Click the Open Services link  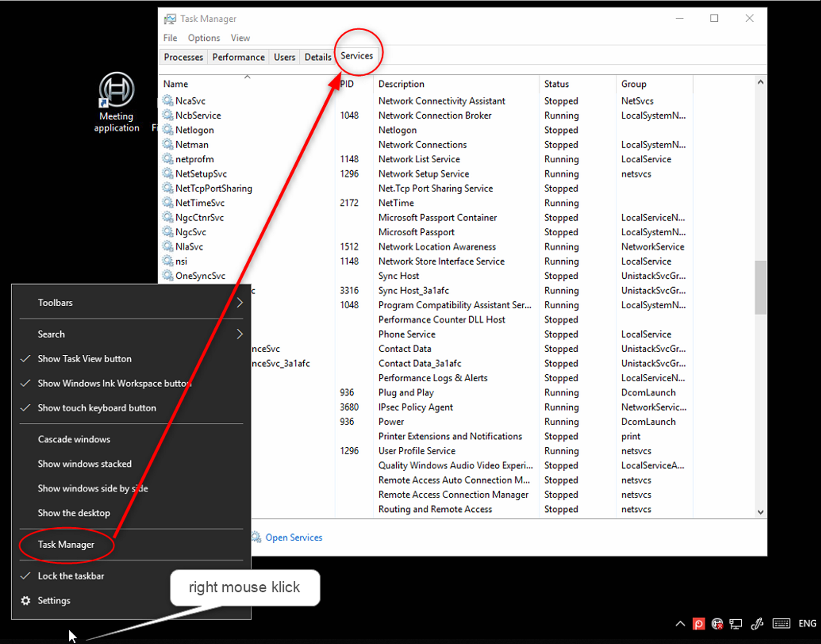coord(294,538)
